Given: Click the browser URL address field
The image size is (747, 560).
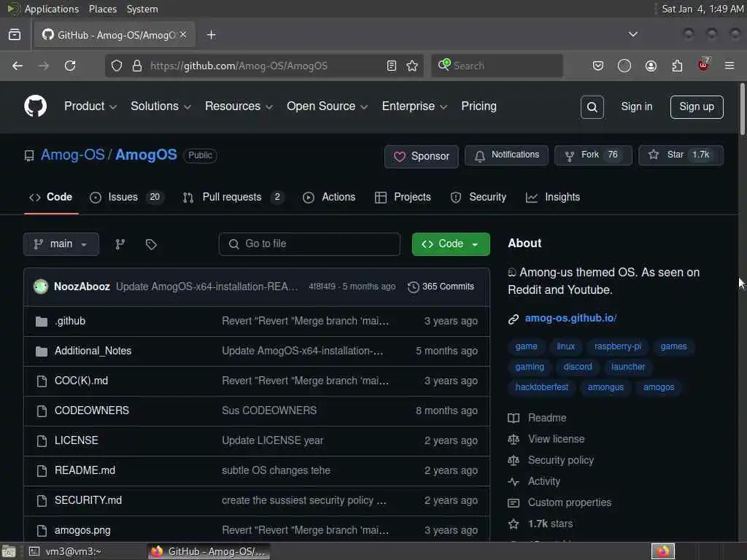Looking at the screenshot, I should click(264, 66).
